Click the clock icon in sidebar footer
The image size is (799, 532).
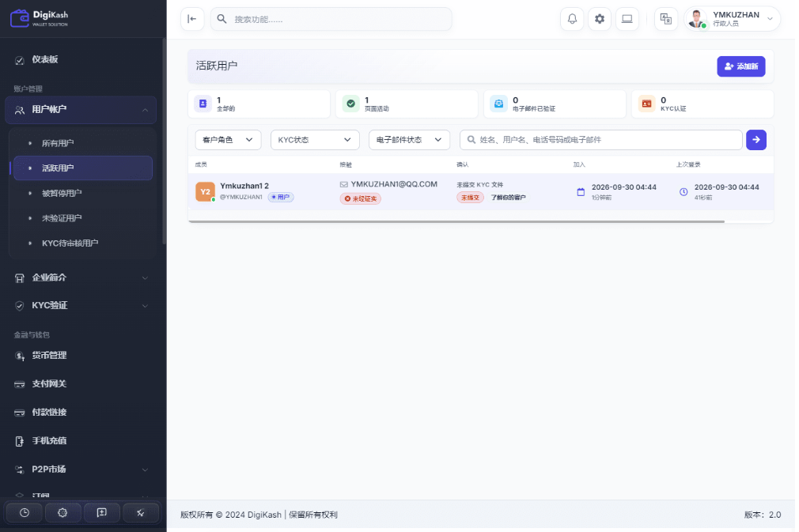tap(25, 513)
